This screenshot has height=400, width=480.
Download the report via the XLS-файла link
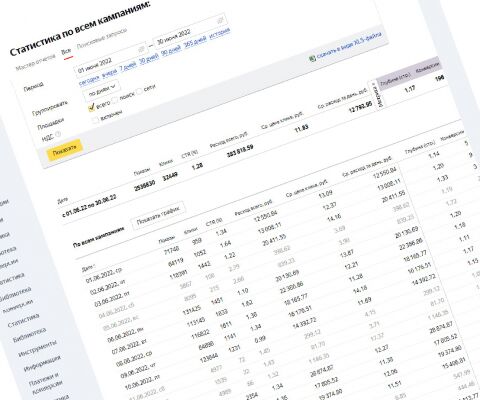(x=349, y=46)
